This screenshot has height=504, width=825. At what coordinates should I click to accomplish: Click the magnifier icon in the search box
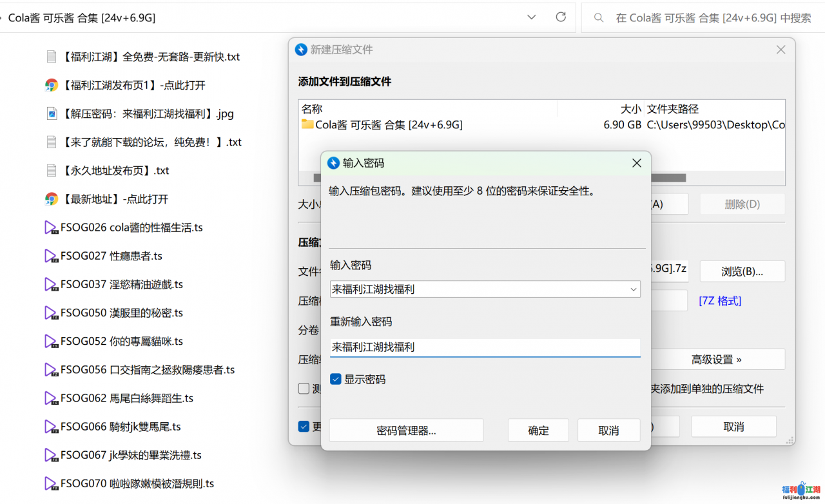(599, 18)
